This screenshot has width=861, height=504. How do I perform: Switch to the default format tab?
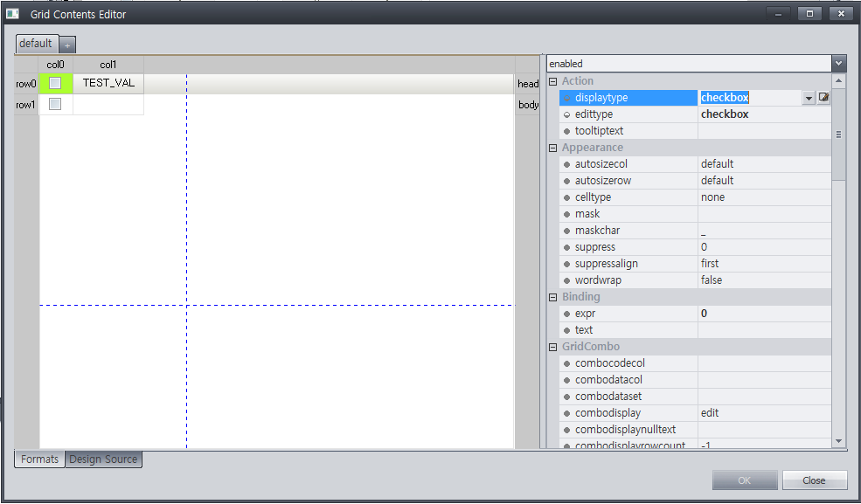pos(36,44)
